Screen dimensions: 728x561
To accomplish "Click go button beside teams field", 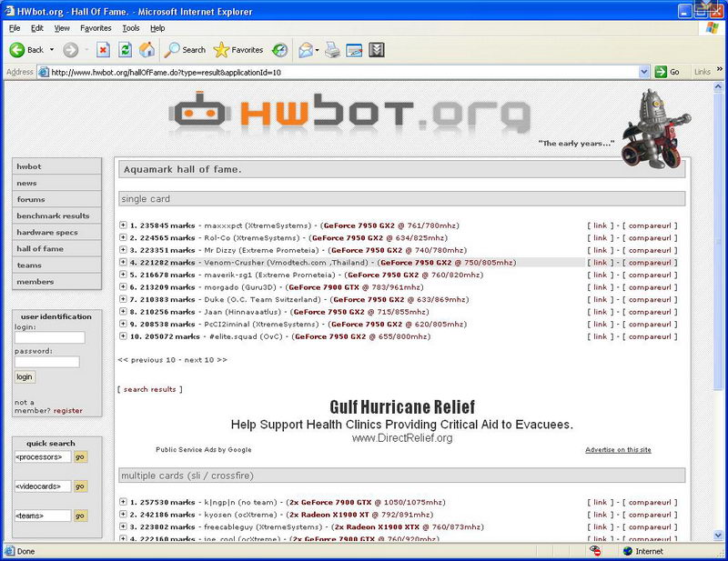I will (80, 516).
